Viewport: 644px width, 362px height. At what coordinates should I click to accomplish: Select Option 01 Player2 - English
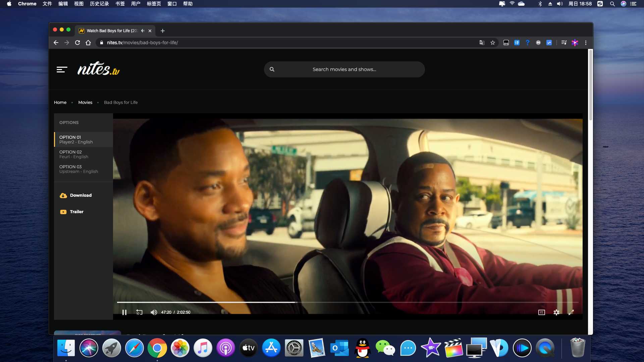tap(84, 139)
